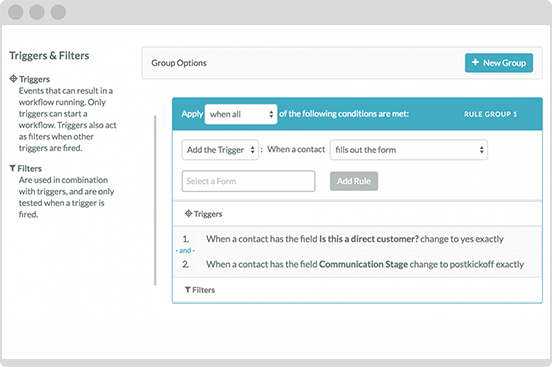This screenshot has width=552, height=368.
Task: Click the Filters funnel icon in rule group
Action: 188,290
